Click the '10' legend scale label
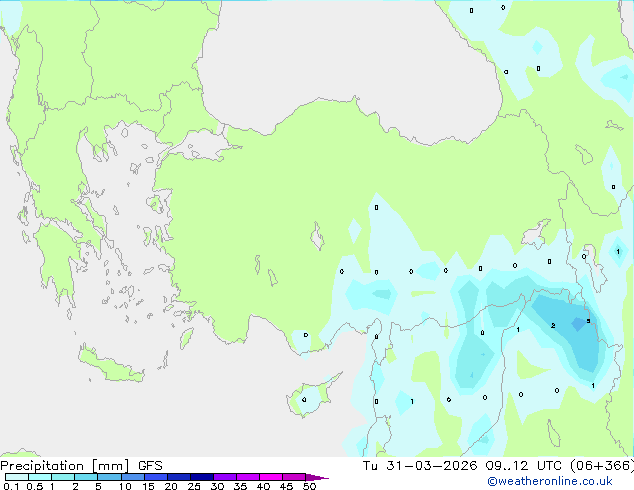Viewport: 634px width, 490px height. [x=125, y=486]
